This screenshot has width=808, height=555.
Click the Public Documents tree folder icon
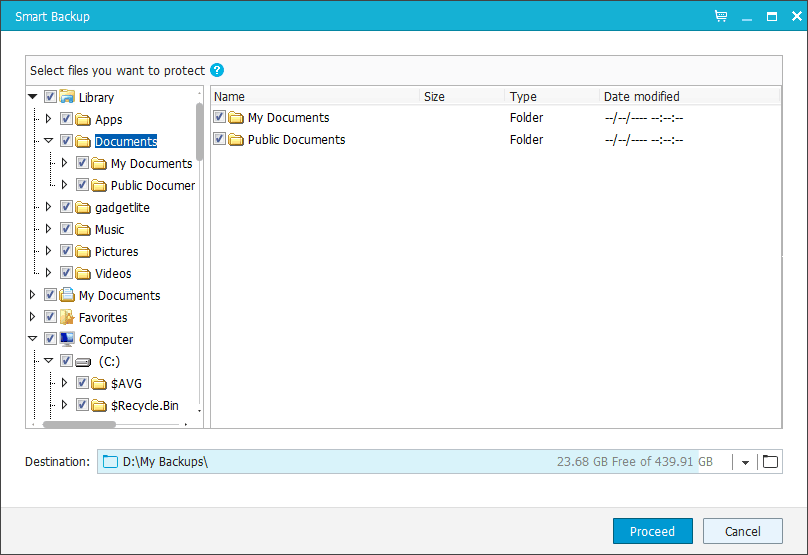[x=99, y=186]
